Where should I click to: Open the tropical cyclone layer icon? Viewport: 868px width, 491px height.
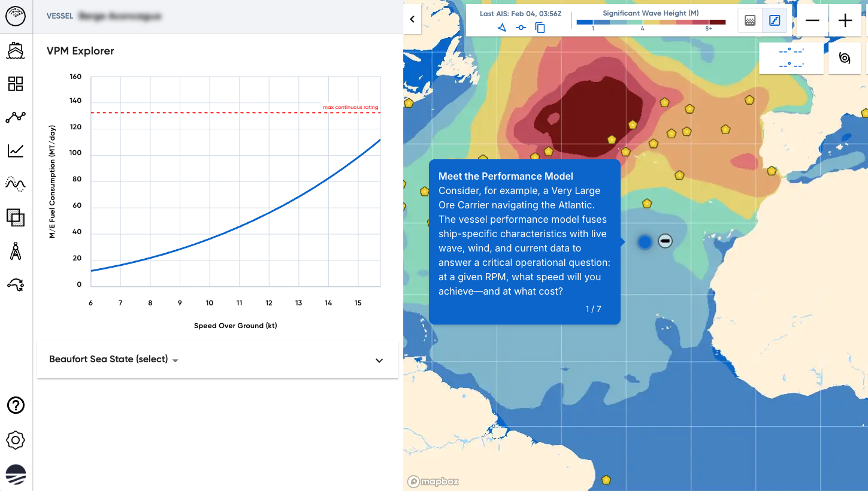click(x=845, y=58)
